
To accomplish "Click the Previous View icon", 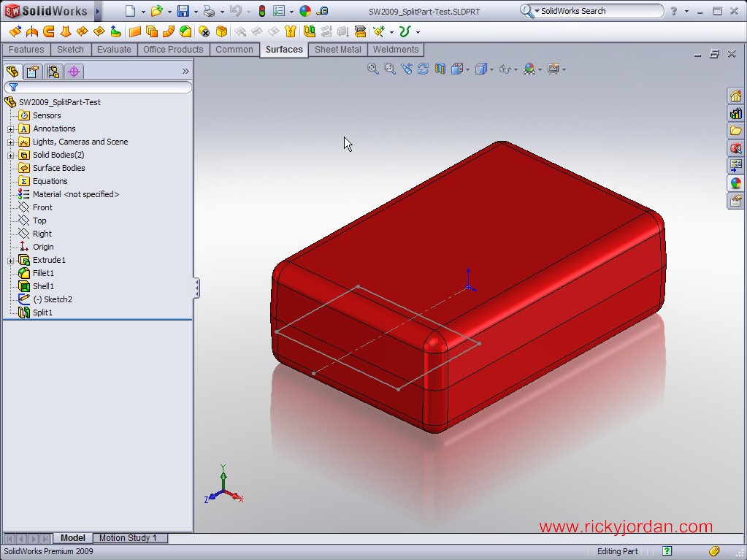I will click(407, 69).
